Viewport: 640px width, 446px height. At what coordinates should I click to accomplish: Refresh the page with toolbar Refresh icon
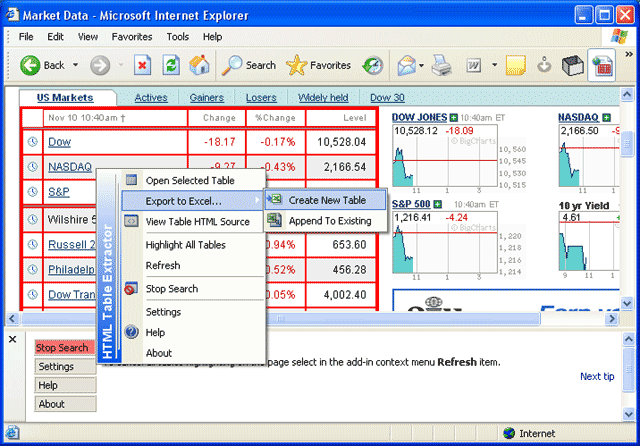click(x=172, y=65)
